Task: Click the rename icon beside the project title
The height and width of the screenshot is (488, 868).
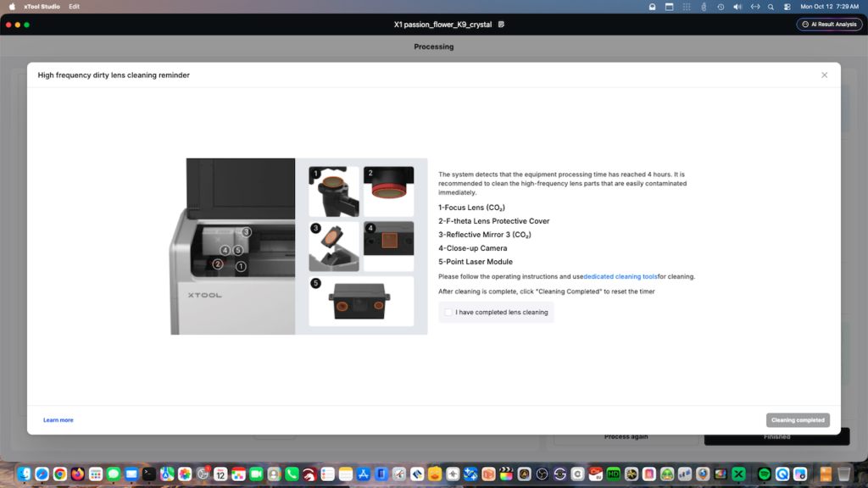Action: click(501, 25)
